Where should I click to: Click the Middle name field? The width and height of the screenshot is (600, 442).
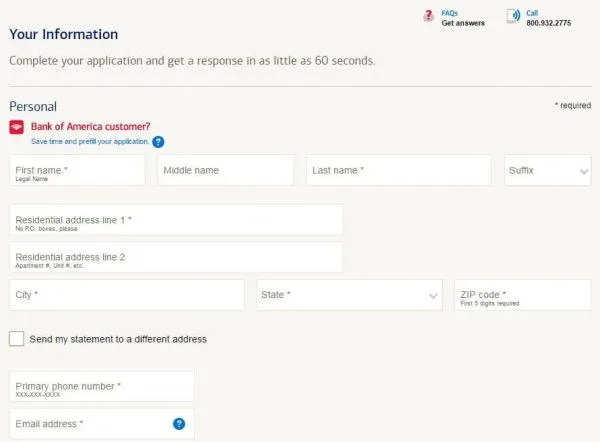point(225,171)
